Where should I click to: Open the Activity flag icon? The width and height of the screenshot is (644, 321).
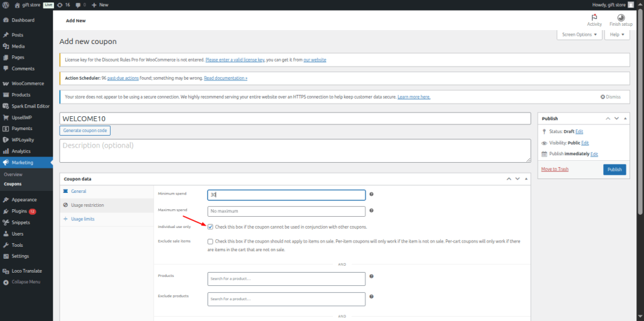(594, 18)
